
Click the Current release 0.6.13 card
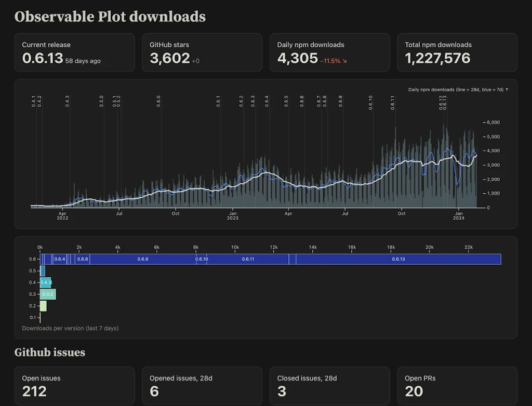[x=75, y=52]
